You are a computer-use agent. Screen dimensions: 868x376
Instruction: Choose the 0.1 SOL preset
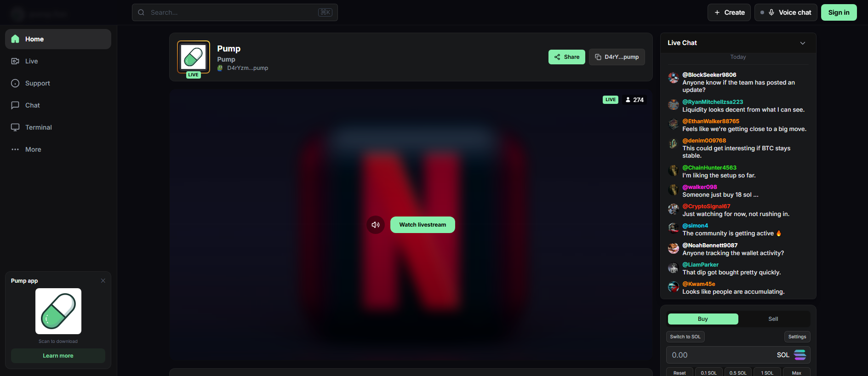click(708, 372)
